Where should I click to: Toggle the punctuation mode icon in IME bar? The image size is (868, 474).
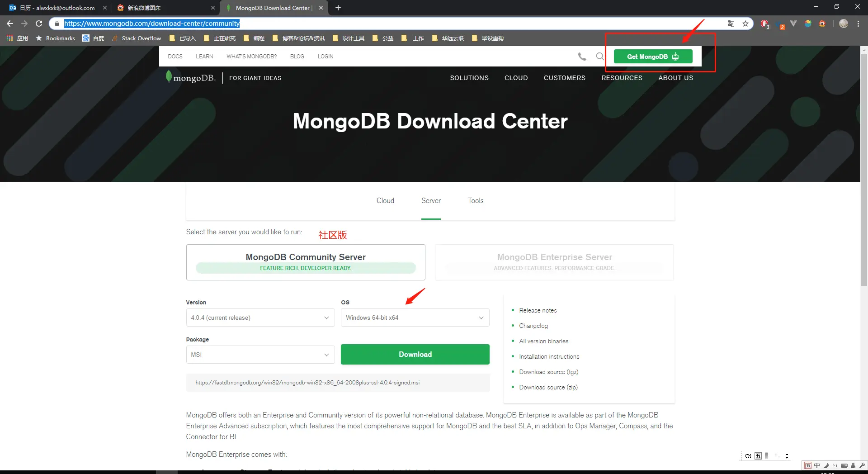coord(835,465)
